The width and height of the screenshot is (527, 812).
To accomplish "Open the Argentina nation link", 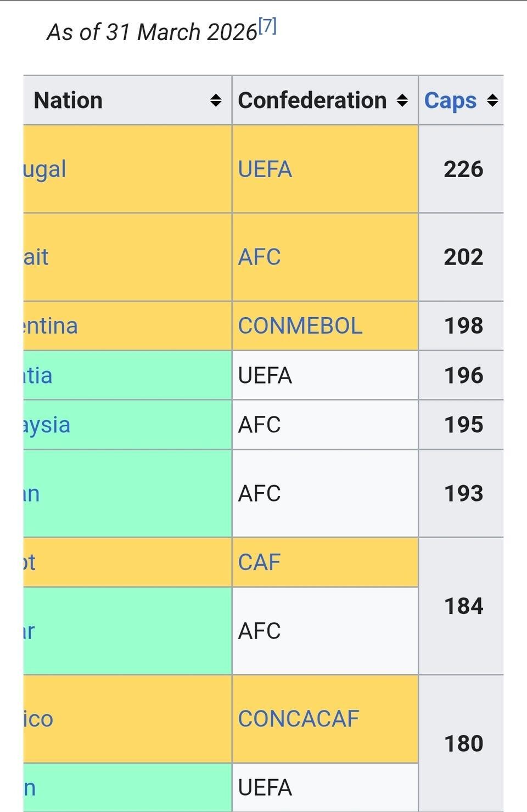I will tap(51, 326).
